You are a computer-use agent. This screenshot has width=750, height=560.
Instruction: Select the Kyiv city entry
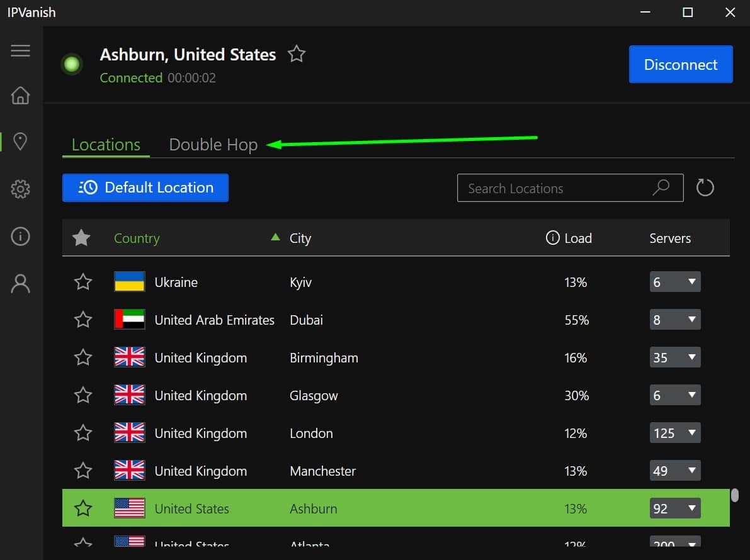point(301,283)
